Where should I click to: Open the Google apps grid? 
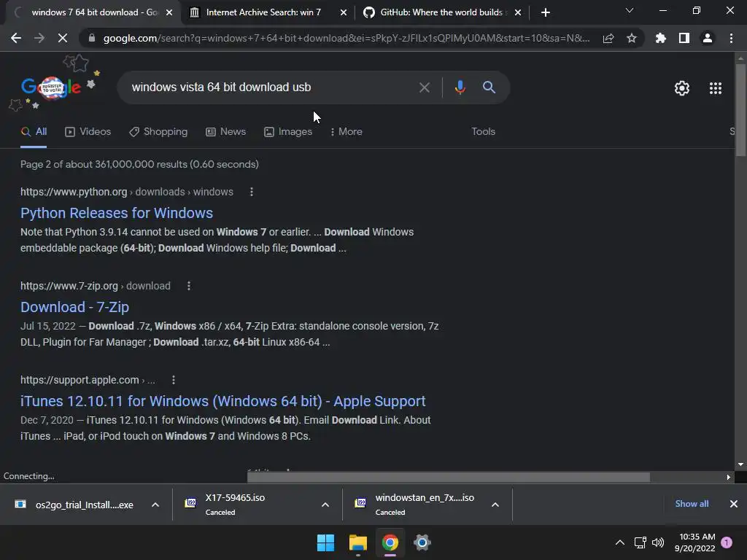coord(716,88)
